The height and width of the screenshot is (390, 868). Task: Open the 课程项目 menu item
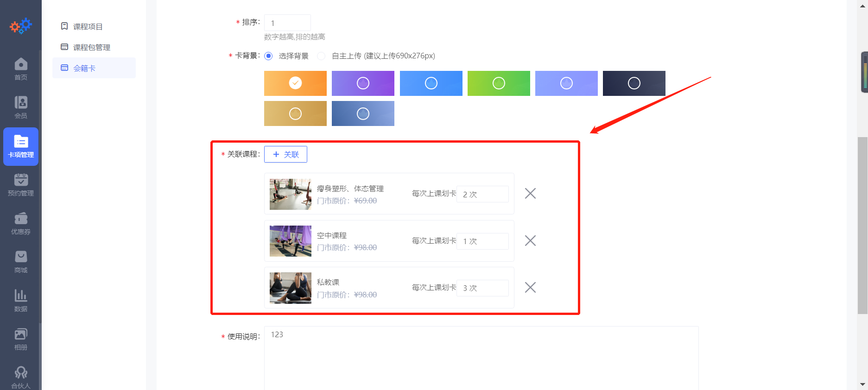[88, 26]
